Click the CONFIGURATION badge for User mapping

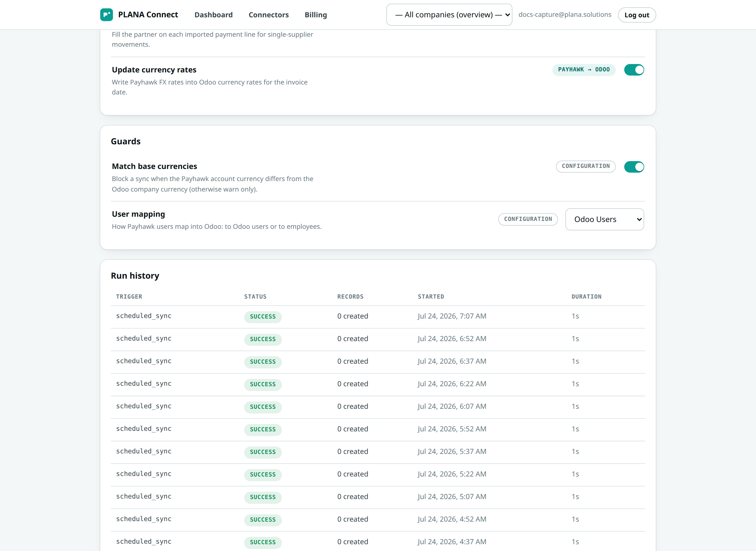point(528,219)
